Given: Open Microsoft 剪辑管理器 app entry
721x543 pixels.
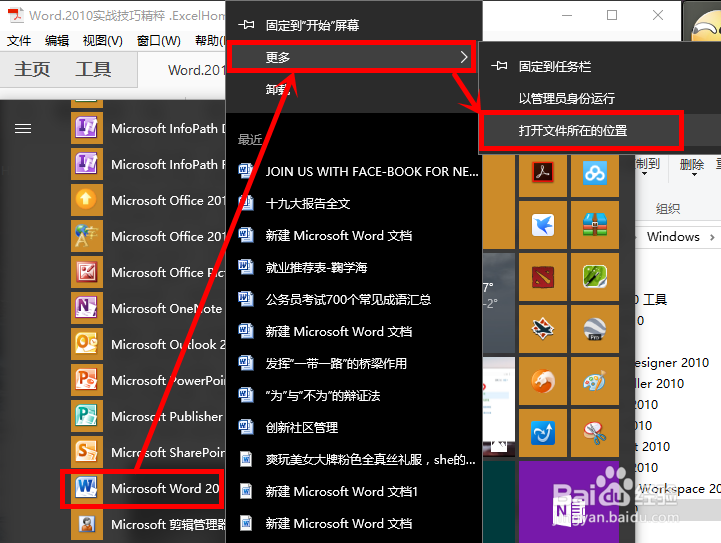Looking at the screenshot, I should 148,524.
